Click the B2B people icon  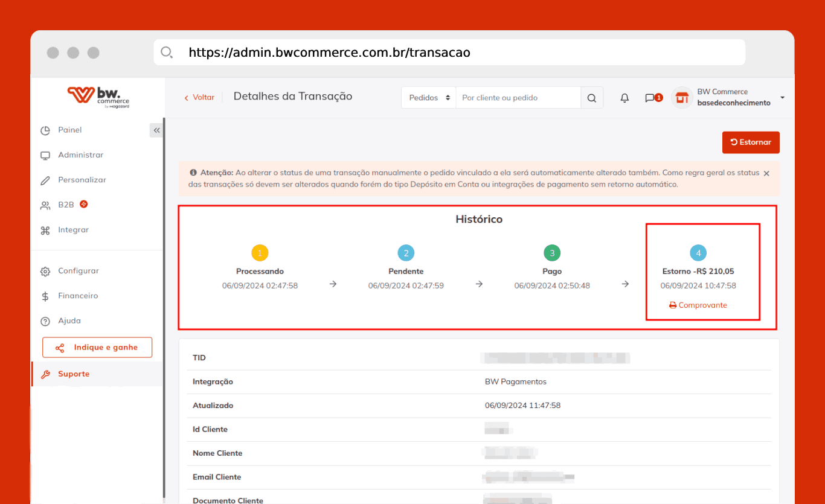[x=45, y=205]
